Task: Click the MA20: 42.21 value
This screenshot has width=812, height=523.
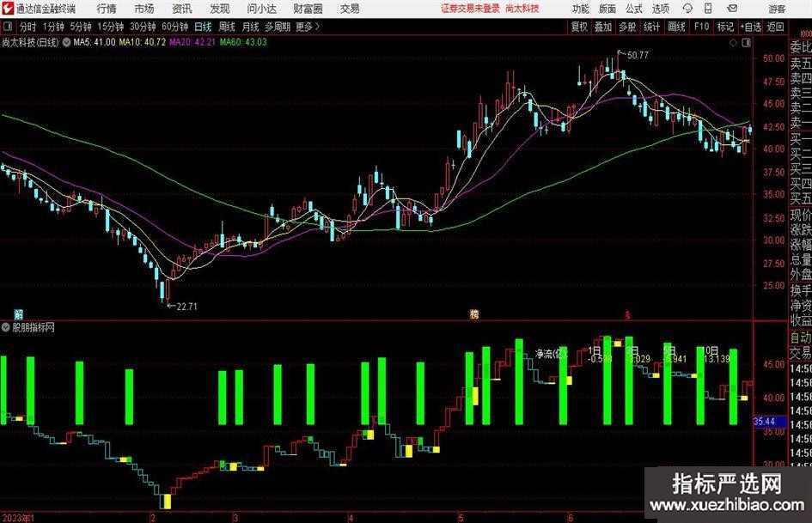Action: tap(192, 42)
